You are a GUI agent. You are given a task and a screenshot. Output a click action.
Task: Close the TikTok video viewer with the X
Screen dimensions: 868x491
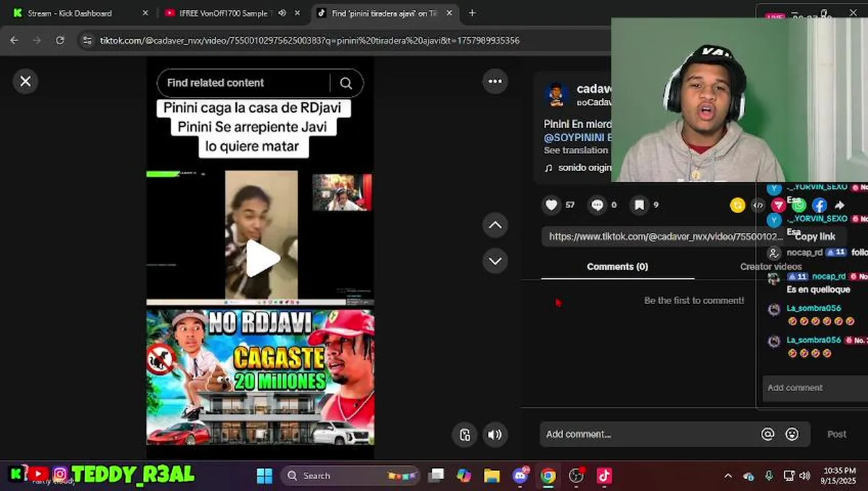(25, 81)
